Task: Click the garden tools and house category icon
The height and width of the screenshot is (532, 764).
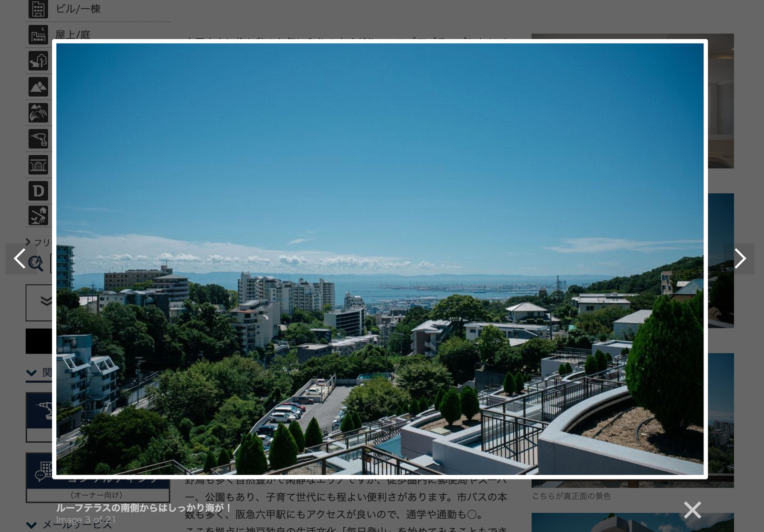Action: 38,216
